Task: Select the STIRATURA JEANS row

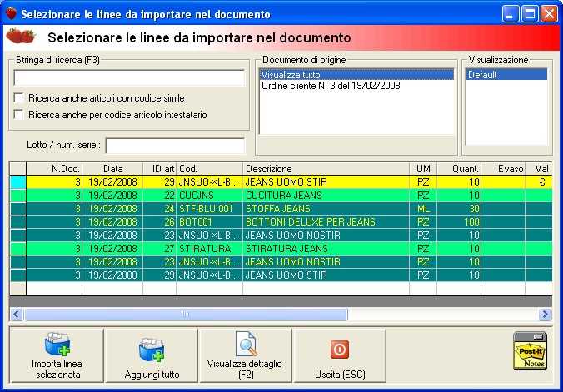Action: point(281,249)
